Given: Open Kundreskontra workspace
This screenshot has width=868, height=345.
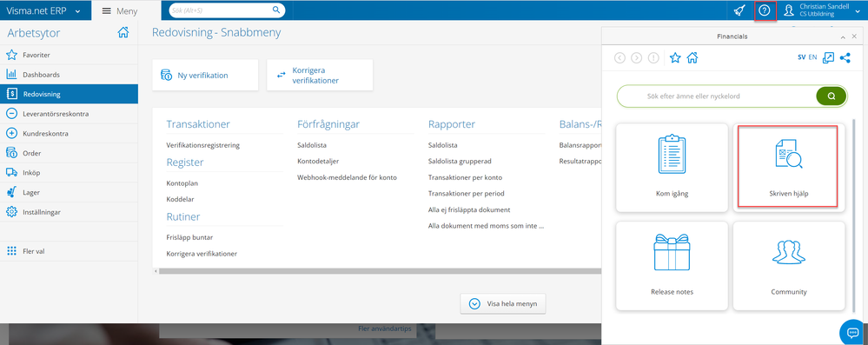Looking at the screenshot, I should click(69, 134).
